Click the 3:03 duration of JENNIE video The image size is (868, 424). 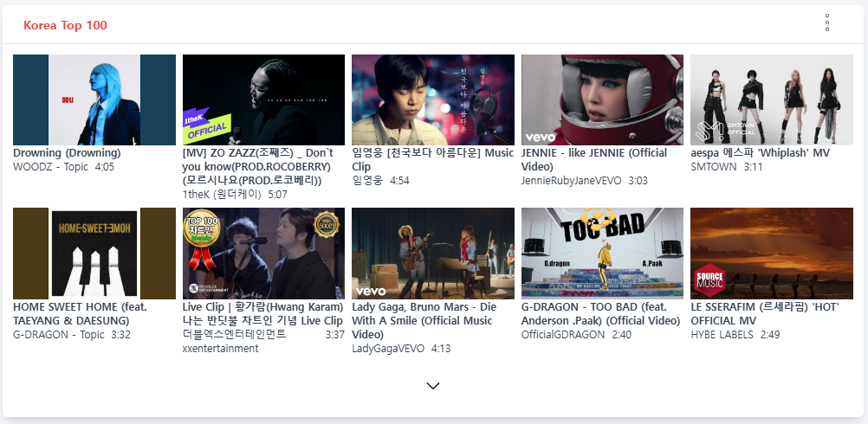[x=638, y=181]
